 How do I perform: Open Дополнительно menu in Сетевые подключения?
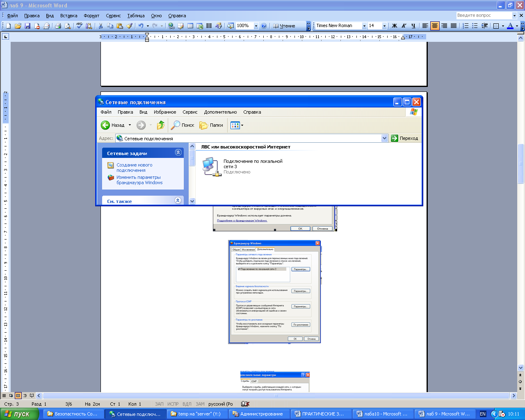click(220, 112)
